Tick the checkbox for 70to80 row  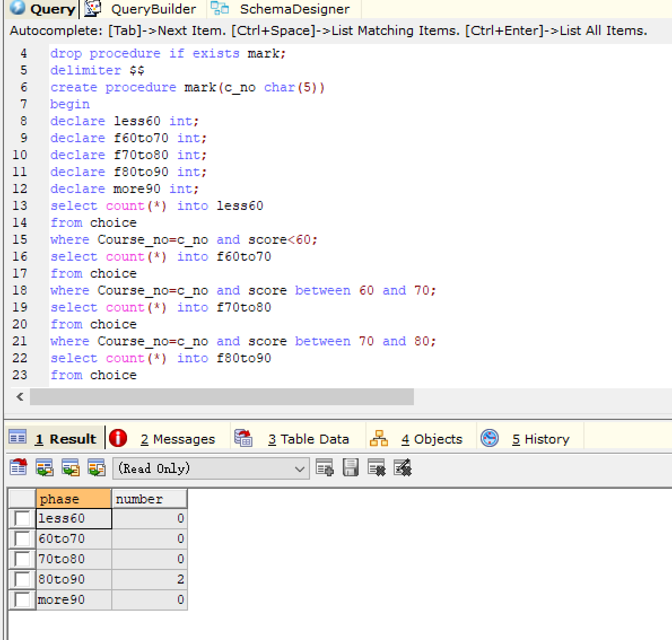point(22,559)
